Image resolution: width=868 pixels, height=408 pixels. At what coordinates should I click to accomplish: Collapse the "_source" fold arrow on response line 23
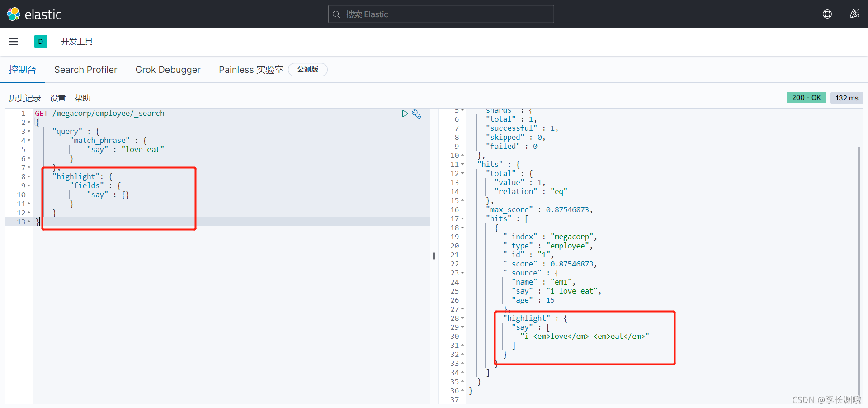tap(462, 273)
